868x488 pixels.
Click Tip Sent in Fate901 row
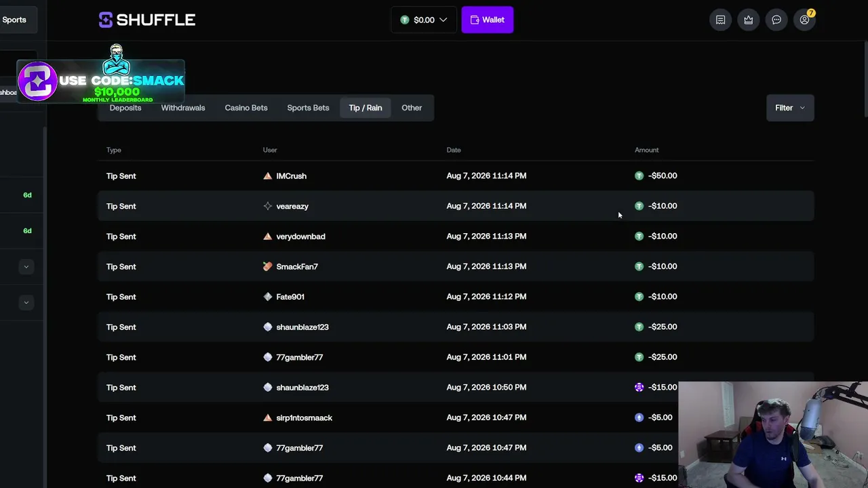pyautogui.click(x=121, y=296)
